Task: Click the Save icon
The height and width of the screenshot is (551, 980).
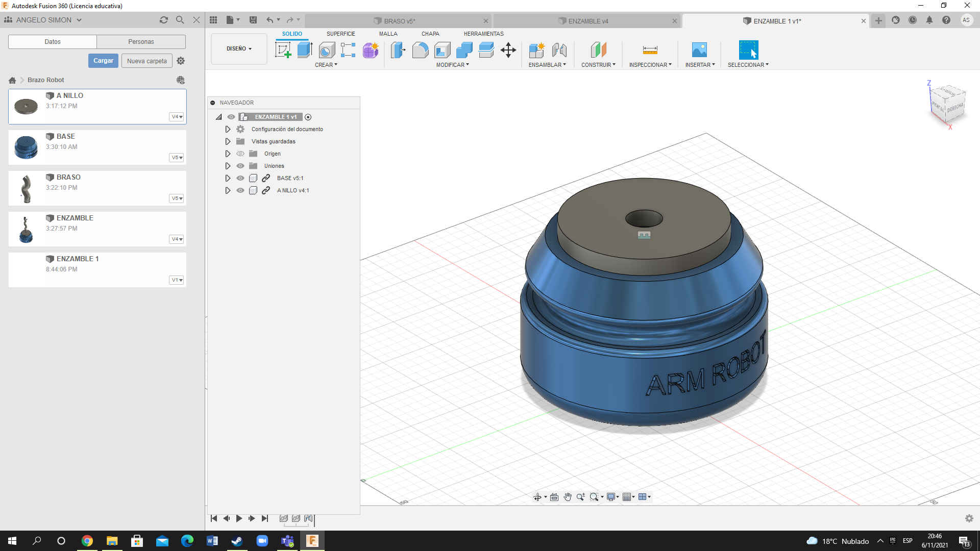Action: pos(253,20)
